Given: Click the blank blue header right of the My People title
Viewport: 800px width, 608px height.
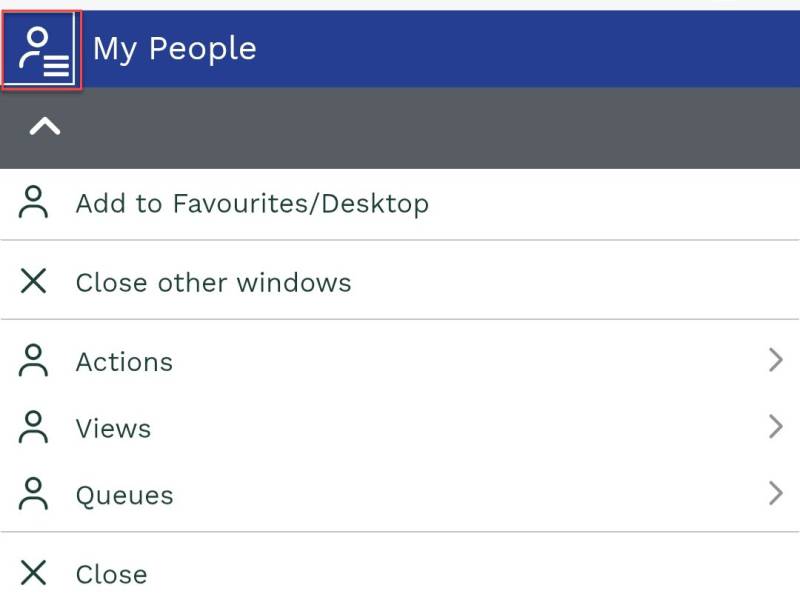Looking at the screenshot, I should coord(530,49).
